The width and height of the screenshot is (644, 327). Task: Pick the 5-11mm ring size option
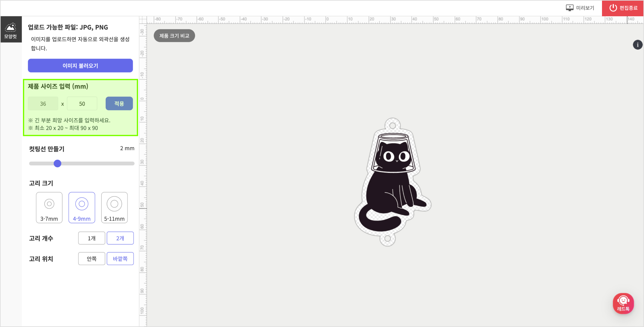[114, 207]
